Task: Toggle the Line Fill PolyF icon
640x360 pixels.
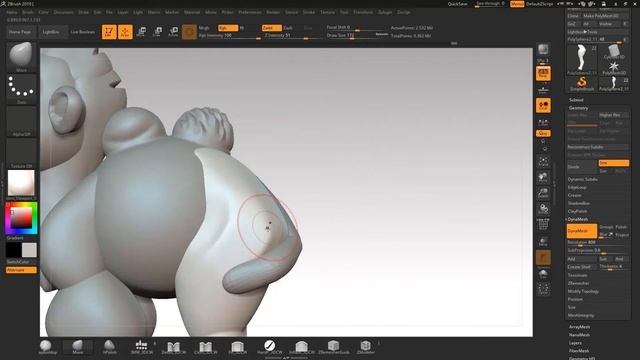Action: [x=543, y=225]
